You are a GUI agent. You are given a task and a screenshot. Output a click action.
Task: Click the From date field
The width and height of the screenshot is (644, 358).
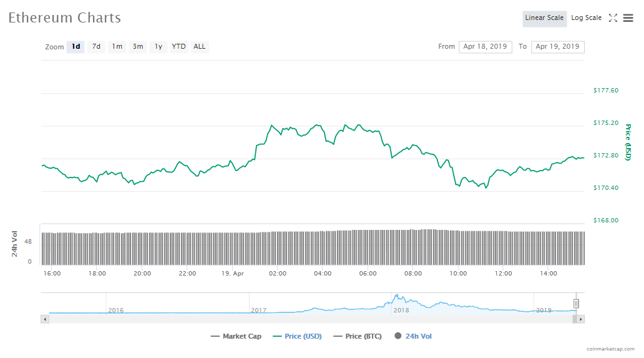click(x=485, y=47)
